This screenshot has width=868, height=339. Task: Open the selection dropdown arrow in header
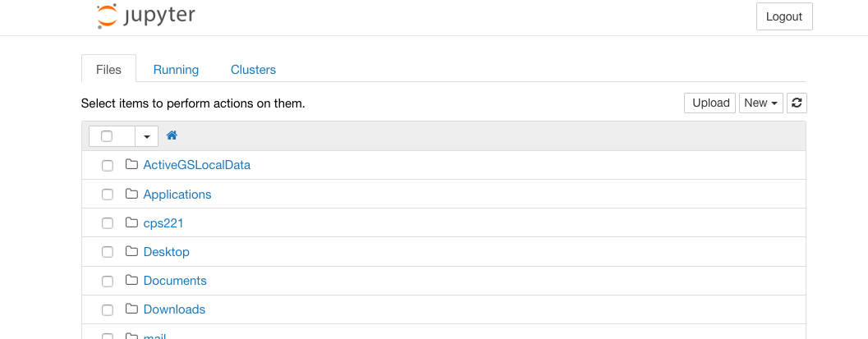tap(146, 136)
